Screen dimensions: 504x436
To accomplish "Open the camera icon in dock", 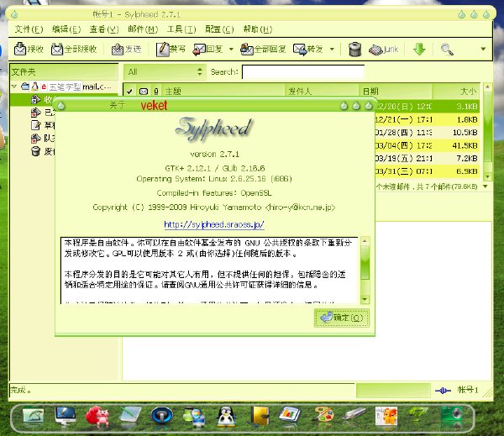I will tap(451, 416).
